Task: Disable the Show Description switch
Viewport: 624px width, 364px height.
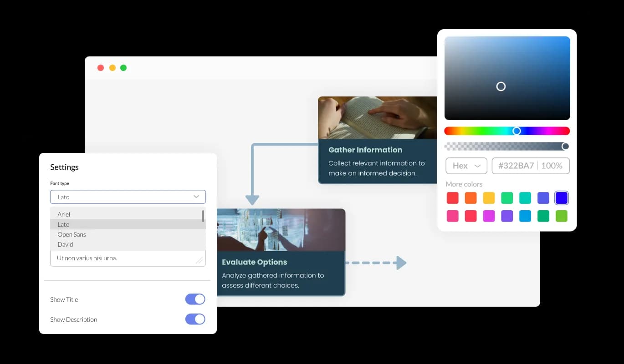Action: 195,319
